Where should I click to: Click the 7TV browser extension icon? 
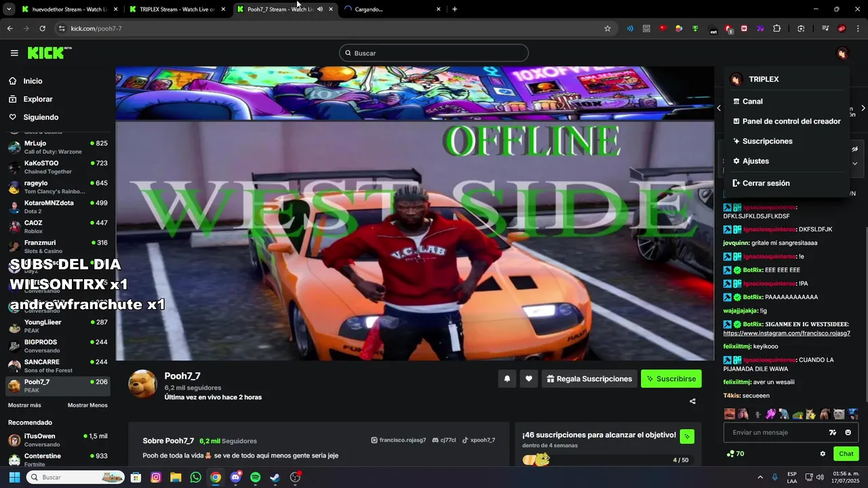(x=760, y=28)
